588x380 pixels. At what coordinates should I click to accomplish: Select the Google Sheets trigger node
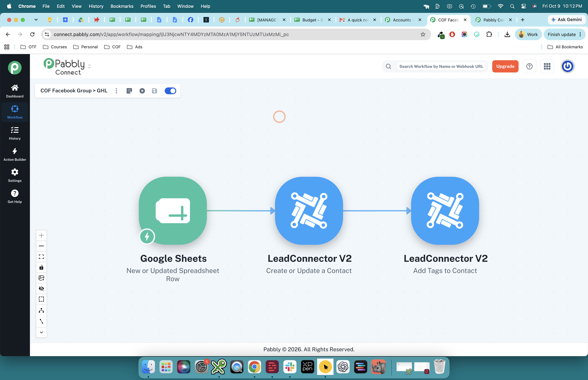pos(173,210)
